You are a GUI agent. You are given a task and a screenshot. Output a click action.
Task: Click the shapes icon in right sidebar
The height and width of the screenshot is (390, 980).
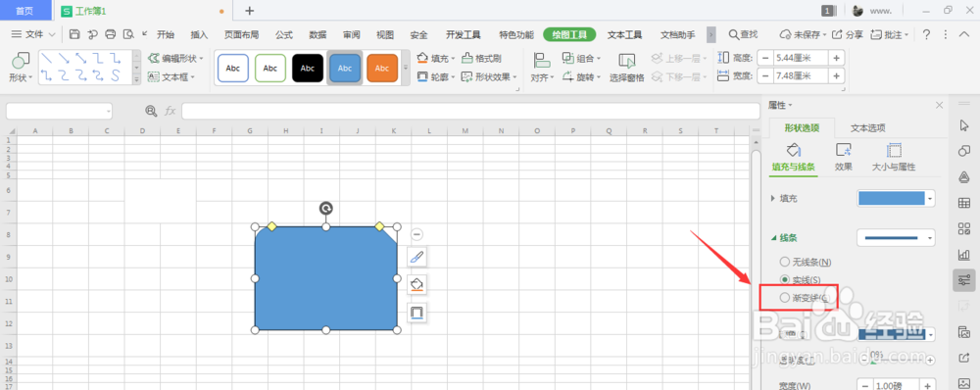point(963,151)
